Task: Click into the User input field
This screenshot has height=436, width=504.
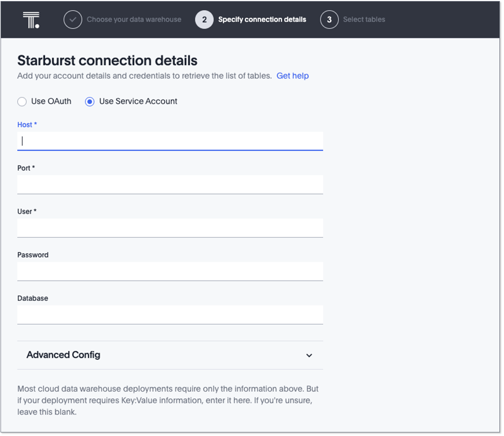Action: [170, 228]
